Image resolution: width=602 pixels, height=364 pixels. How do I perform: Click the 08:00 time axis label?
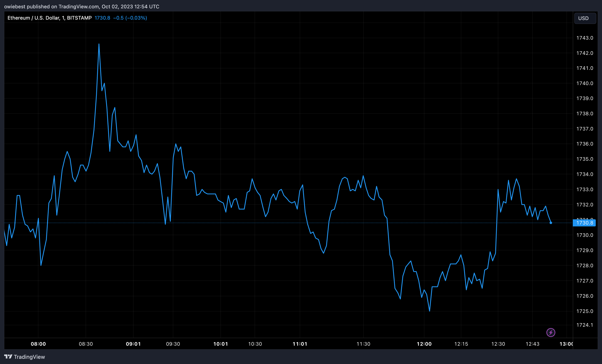(x=38, y=344)
